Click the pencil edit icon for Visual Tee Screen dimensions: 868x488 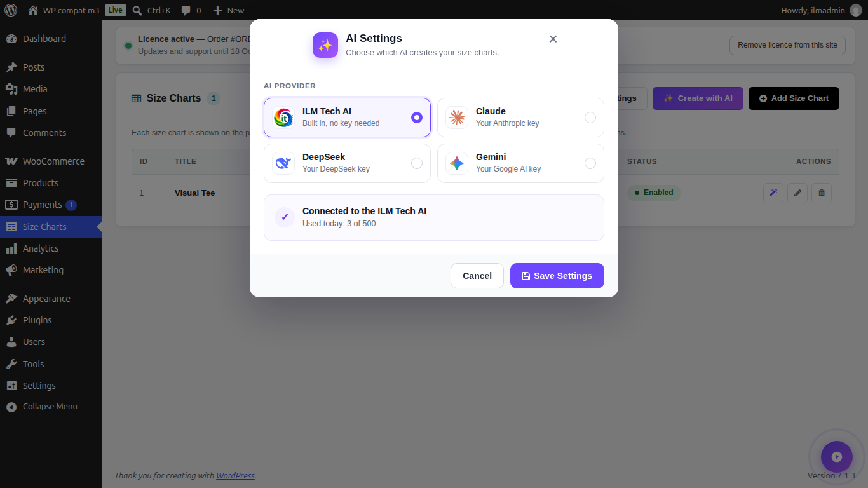tap(797, 193)
